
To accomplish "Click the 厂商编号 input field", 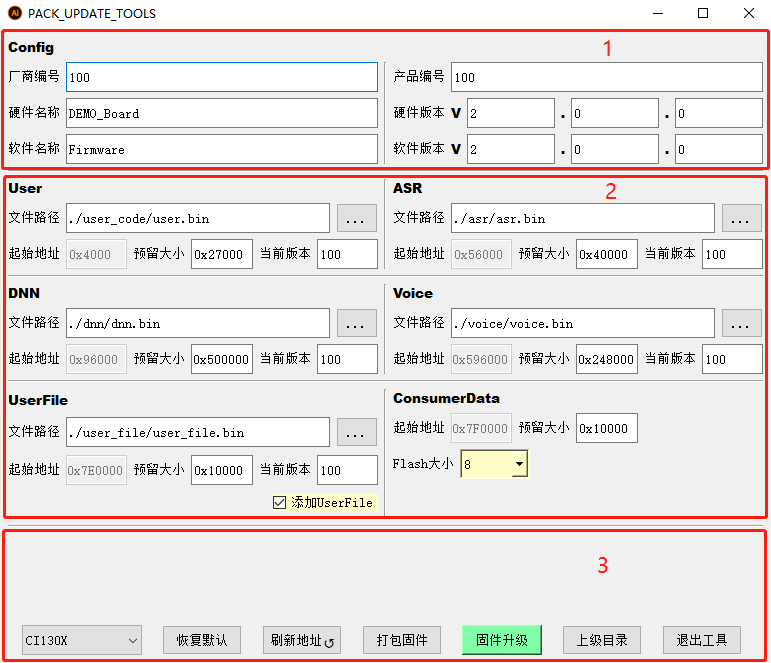I will (x=222, y=77).
